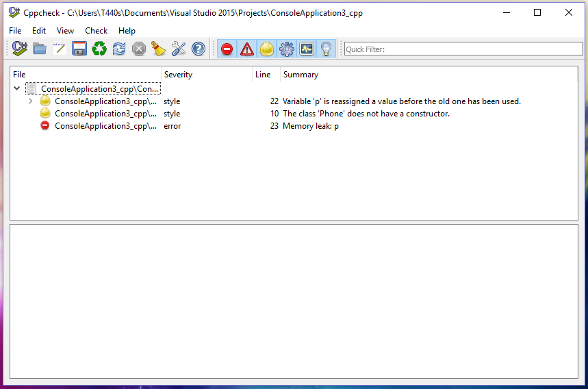Viewport: 588px width, 389px height.
Task: Click the style icon on line 10 row
Action: pos(45,113)
